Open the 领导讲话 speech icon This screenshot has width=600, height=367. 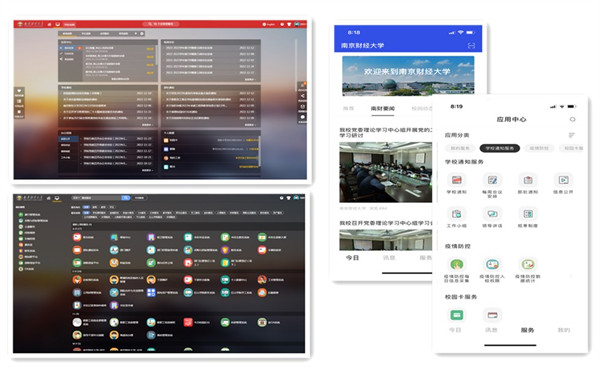[492, 214]
